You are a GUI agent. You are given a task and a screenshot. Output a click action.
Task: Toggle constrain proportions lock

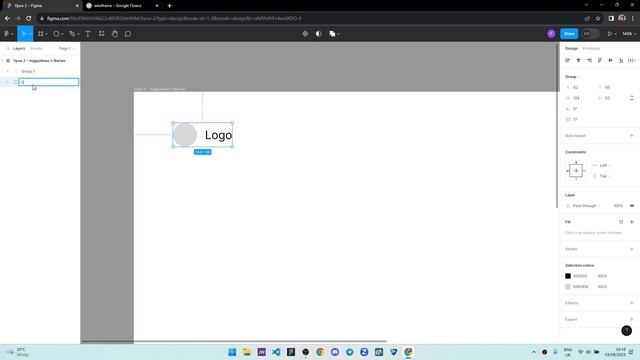point(632,98)
